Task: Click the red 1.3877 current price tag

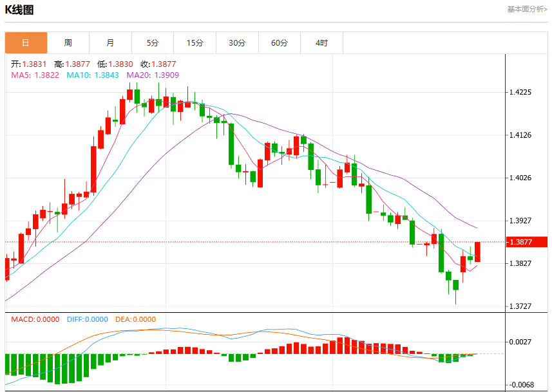Action: coord(527,242)
